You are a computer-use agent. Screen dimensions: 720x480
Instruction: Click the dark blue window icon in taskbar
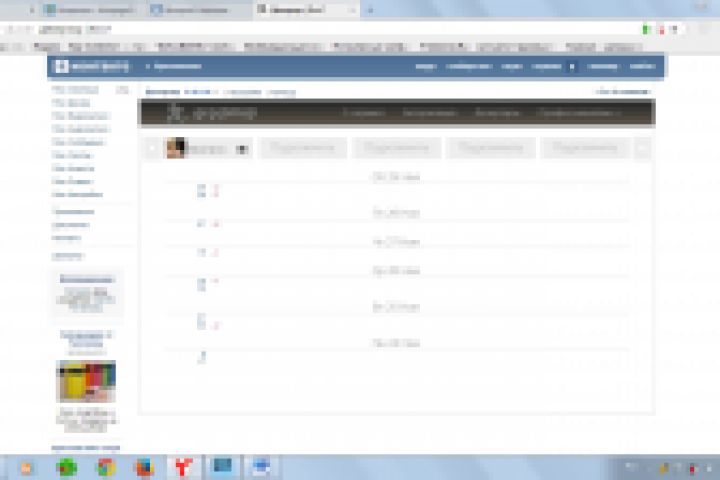[x=222, y=466]
